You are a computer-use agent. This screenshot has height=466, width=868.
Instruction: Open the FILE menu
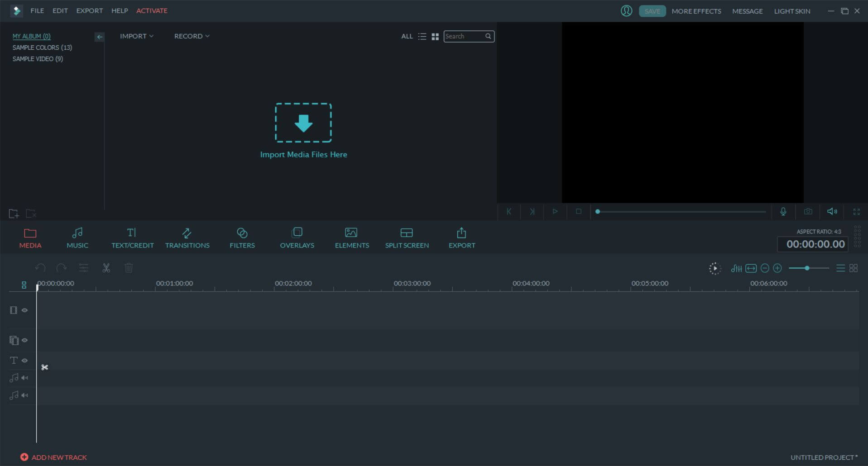[x=37, y=10]
